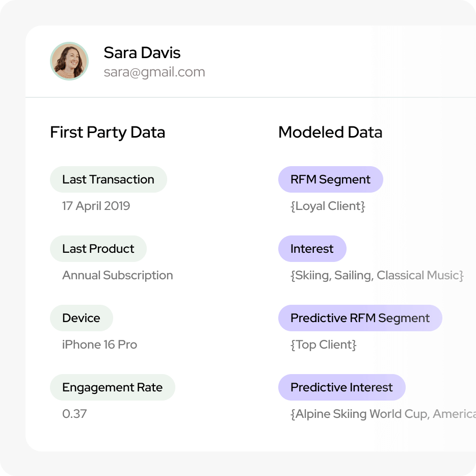The width and height of the screenshot is (476, 476).
Task: Click the Predictive RFM Segment tag
Action: tap(360, 318)
